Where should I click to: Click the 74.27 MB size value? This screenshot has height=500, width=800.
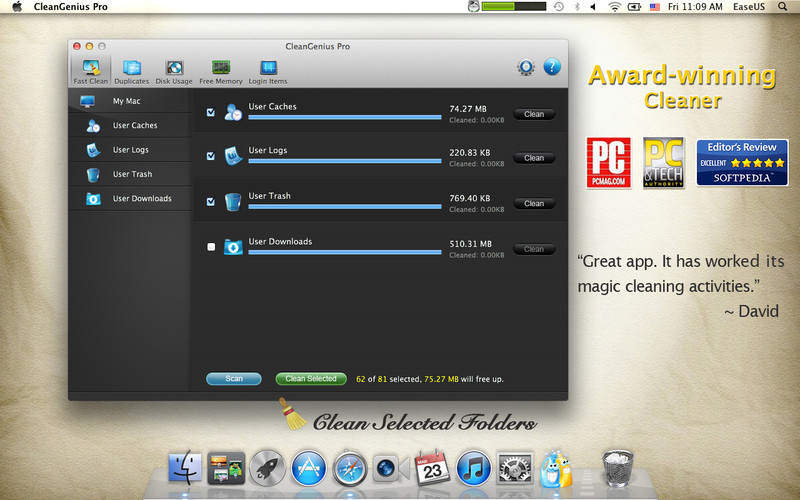[468, 109]
